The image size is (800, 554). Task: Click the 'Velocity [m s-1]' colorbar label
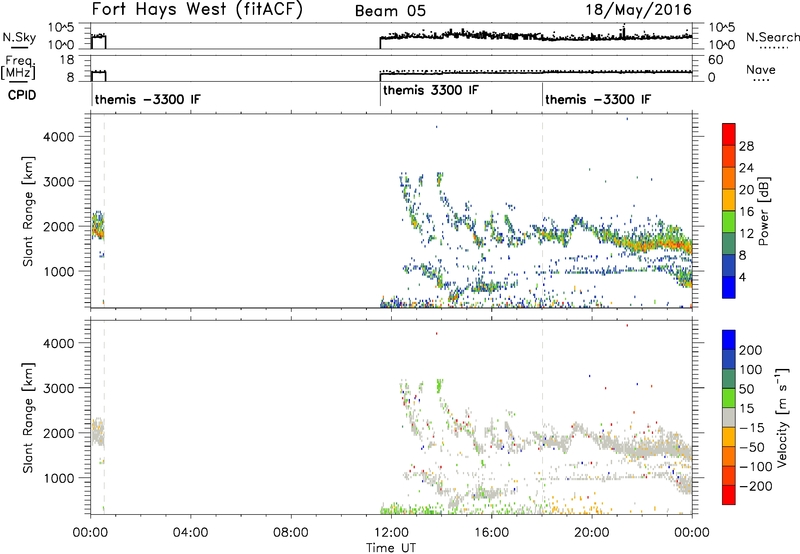(782, 417)
